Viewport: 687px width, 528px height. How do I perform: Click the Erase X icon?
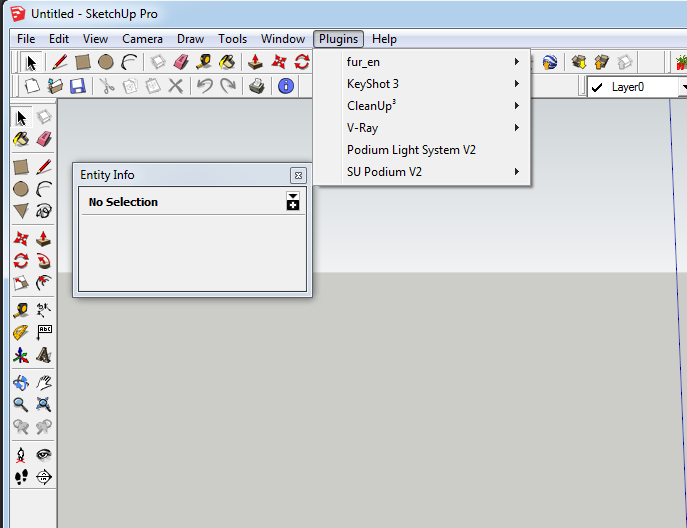tap(176, 86)
